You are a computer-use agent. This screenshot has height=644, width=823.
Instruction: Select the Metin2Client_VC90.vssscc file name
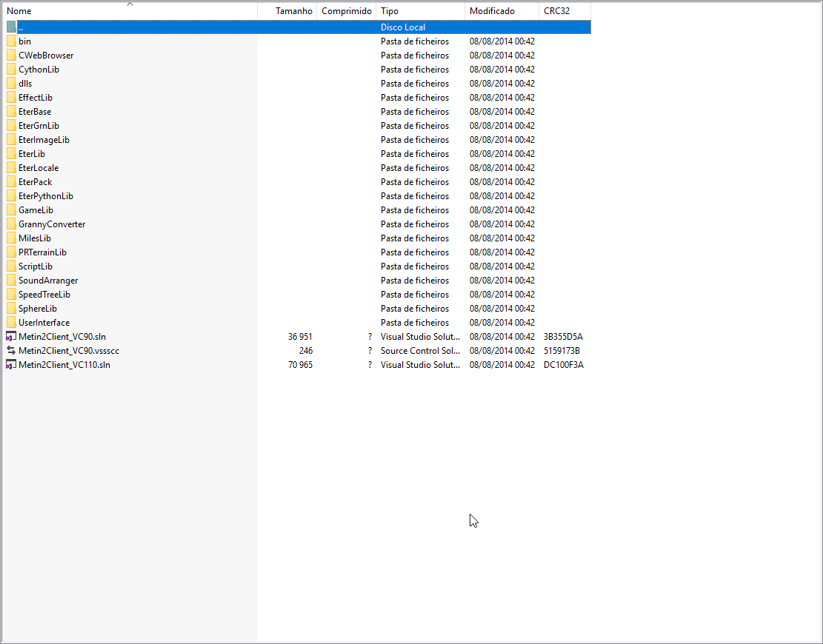tap(69, 351)
